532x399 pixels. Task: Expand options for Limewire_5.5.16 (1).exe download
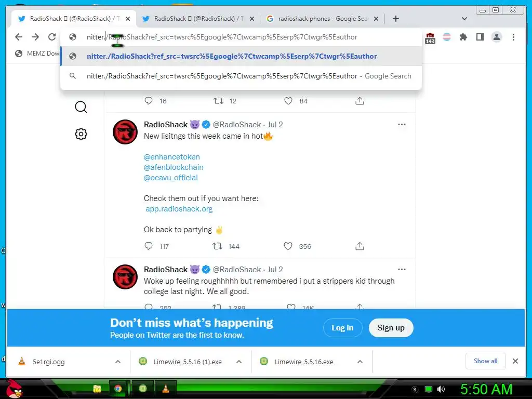239,362
